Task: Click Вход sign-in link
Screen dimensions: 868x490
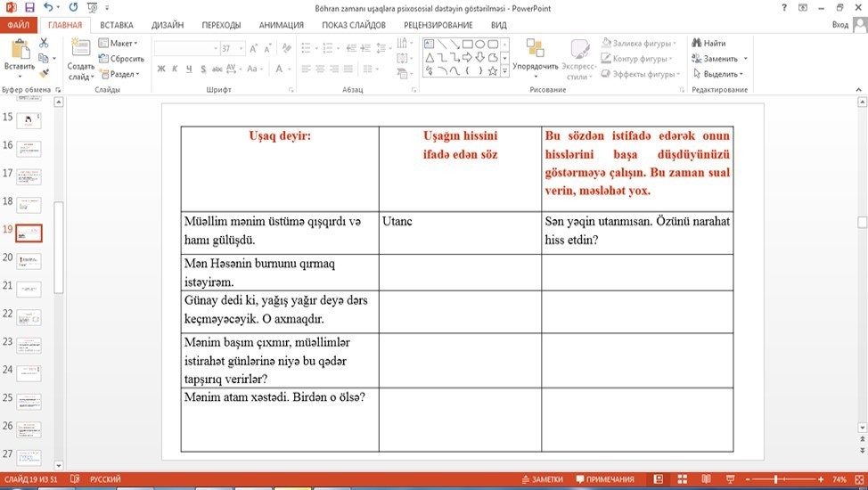Action: [839, 25]
